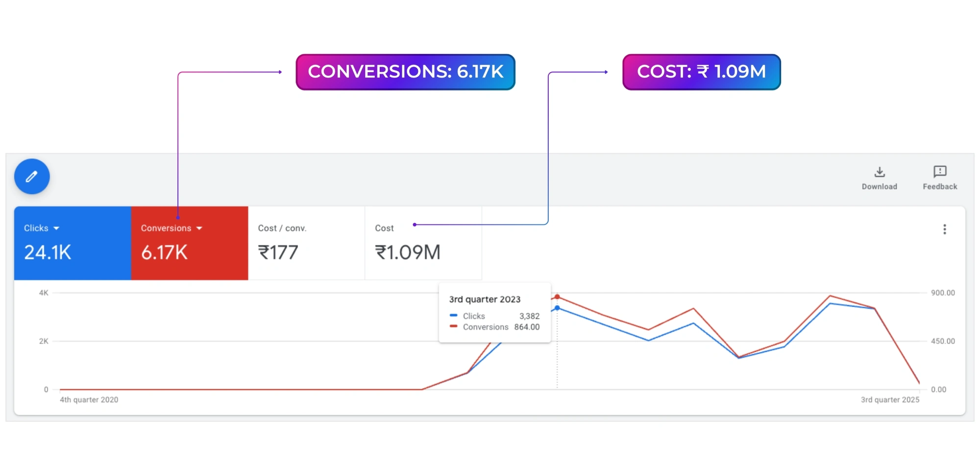Image resolution: width=980 pixels, height=476 pixels.
Task: Click the speech-bubble feedback icon
Action: (x=939, y=172)
